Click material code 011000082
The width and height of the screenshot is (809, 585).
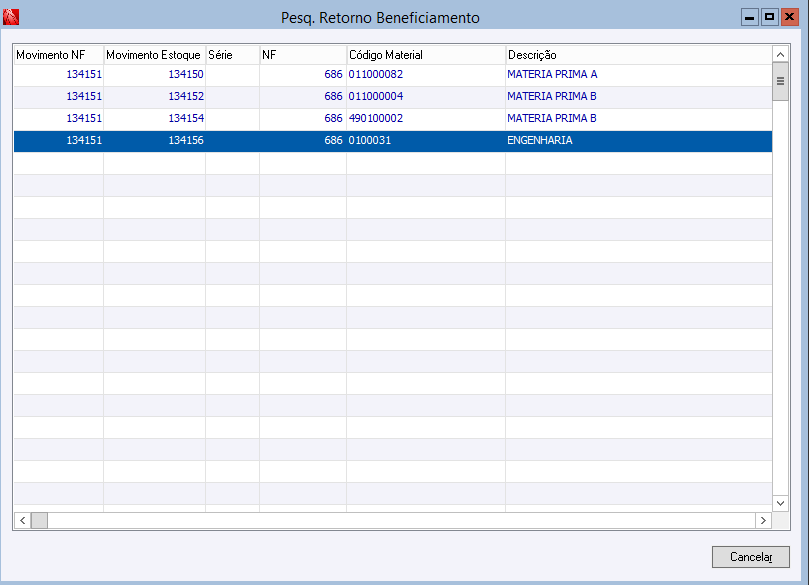tap(376, 74)
